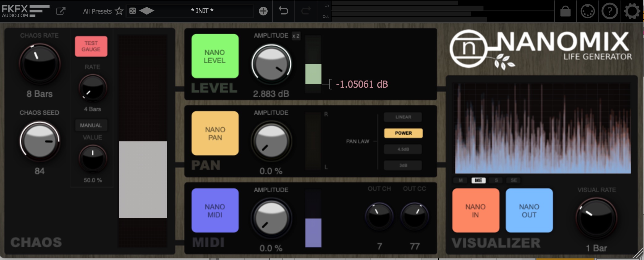Click the * INIT * preset name field
644x260 pixels.
click(x=202, y=11)
